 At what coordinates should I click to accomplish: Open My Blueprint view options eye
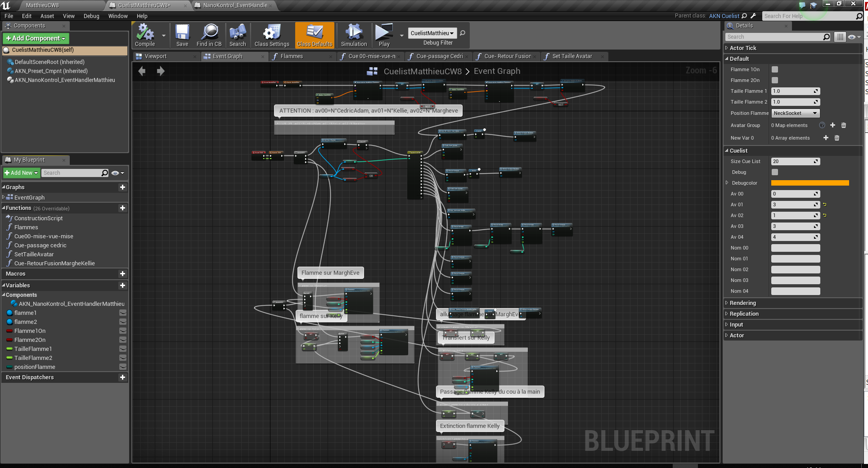pos(117,173)
